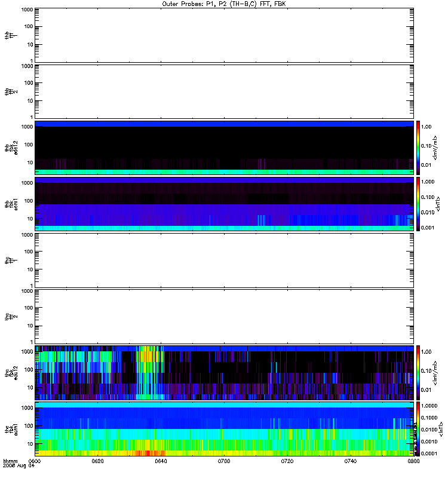Select the thb fbk scm1 spectrogram panel
Screen dimensions: 448x478
pos(224,204)
